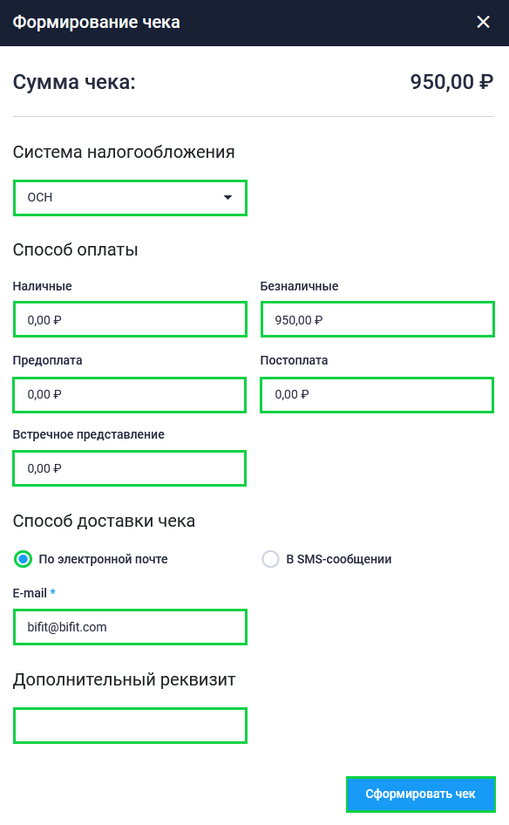This screenshot has height=825, width=509.
Task: Open the tax system ОСН dropdown arrow
Action: click(x=227, y=197)
